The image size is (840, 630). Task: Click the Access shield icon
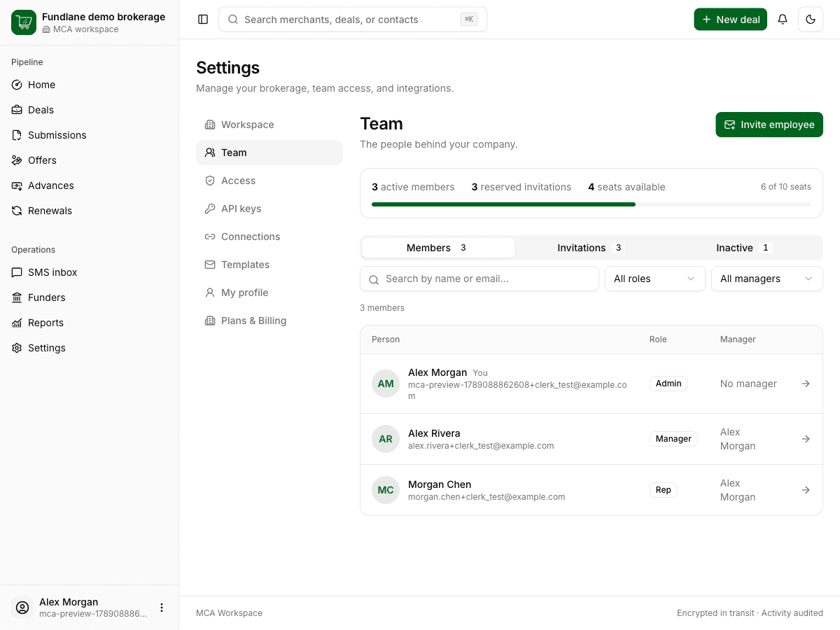pyautogui.click(x=210, y=181)
